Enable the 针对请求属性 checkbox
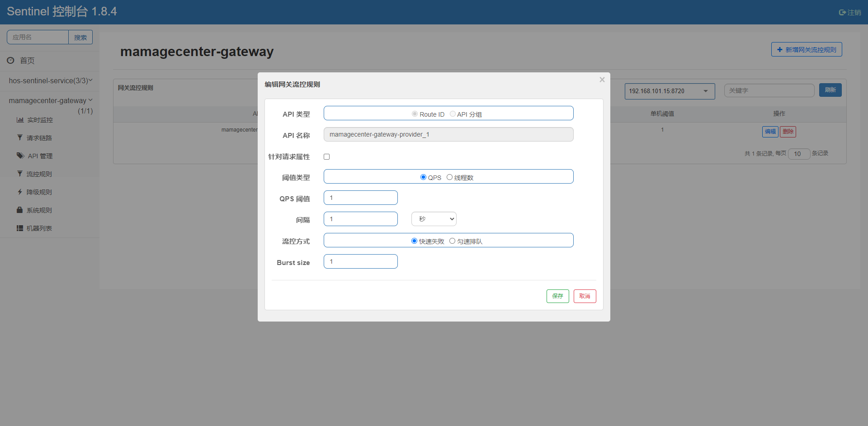Screen dimensions: 868x426 [326, 156]
